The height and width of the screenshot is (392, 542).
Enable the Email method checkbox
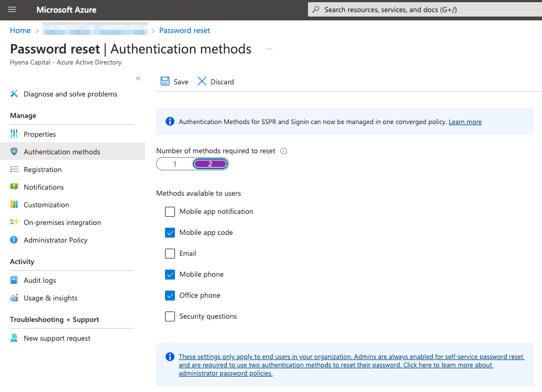(x=170, y=254)
